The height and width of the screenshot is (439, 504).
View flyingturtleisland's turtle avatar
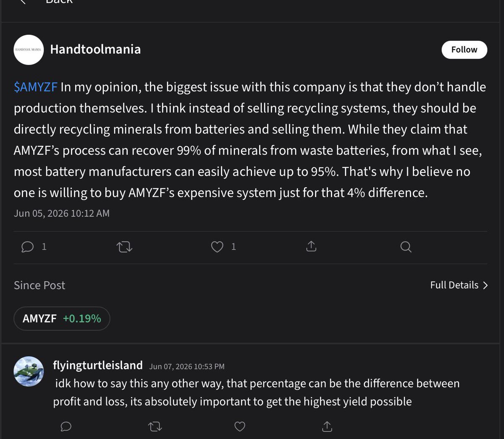pos(29,371)
